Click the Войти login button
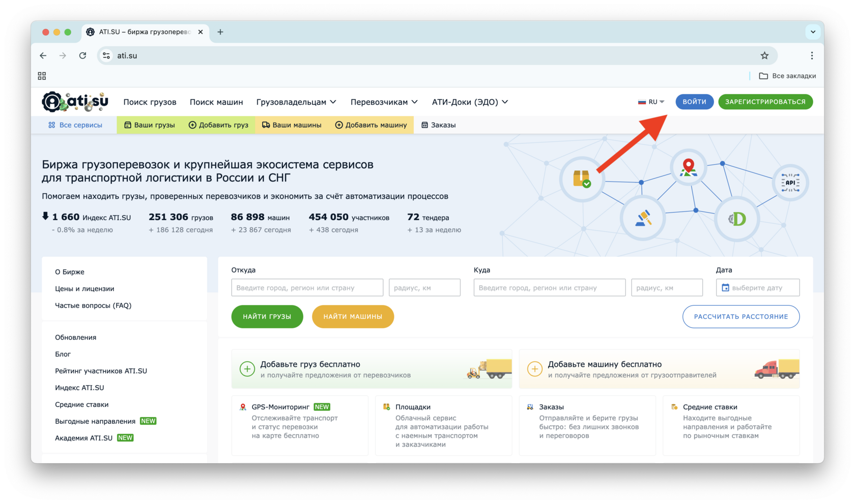The image size is (855, 504). point(694,102)
